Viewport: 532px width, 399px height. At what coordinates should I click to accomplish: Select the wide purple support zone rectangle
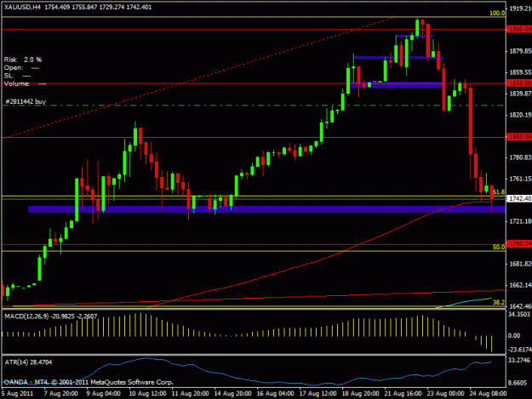pyautogui.click(x=267, y=209)
